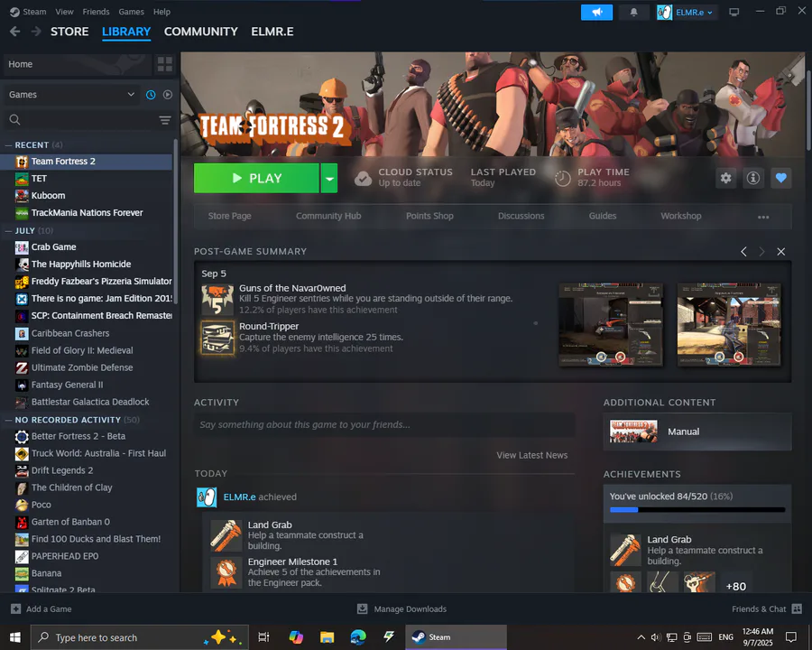Image resolution: width=812 pixels, height=650 pixels.
Task: Toggle sort by recent activity clock
Action: coord(151,95)
